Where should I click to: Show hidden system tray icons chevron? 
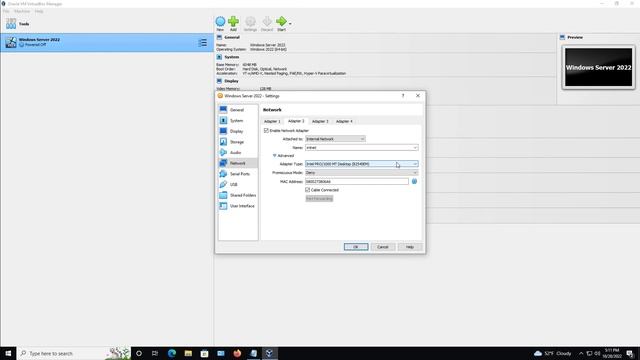(581, 353)
